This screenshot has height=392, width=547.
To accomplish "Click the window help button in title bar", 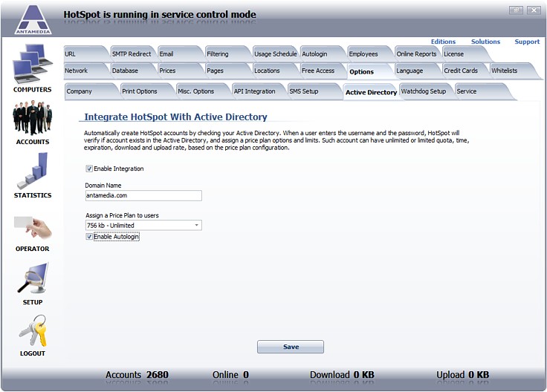I will (x=516, y=10).
